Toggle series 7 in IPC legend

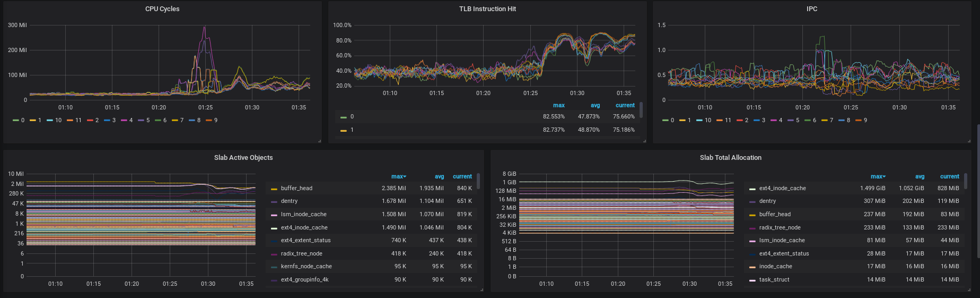[x=831, y=121]
